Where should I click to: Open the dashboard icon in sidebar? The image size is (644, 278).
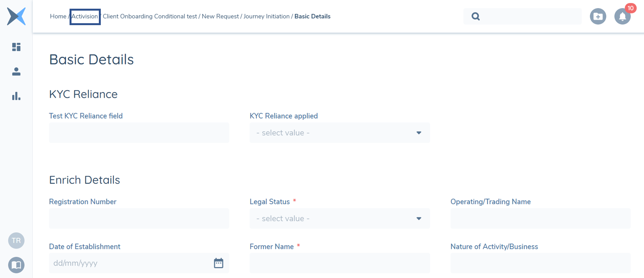pos(16,47)
